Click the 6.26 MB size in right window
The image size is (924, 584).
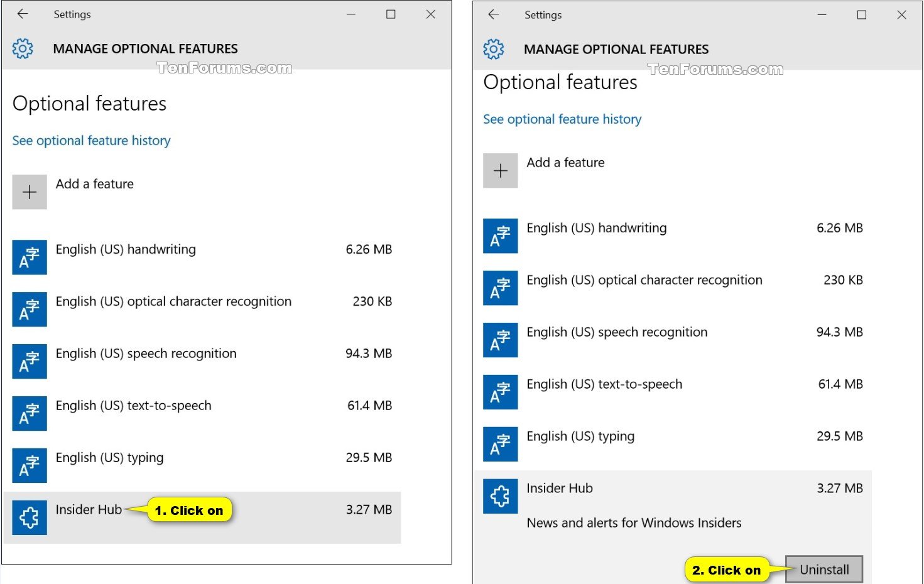click(840, 229)
